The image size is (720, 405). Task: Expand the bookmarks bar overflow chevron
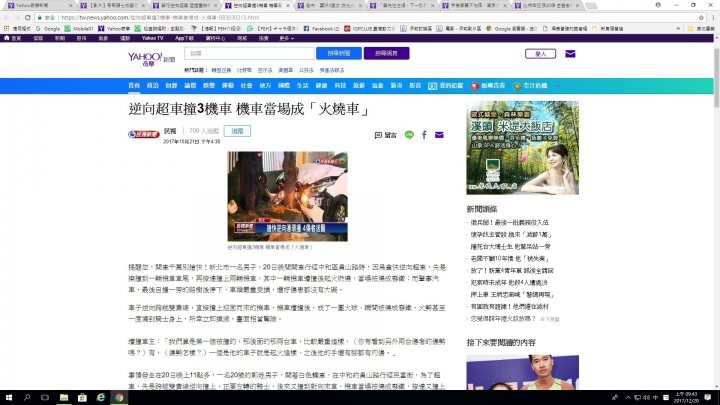[678, 28]
